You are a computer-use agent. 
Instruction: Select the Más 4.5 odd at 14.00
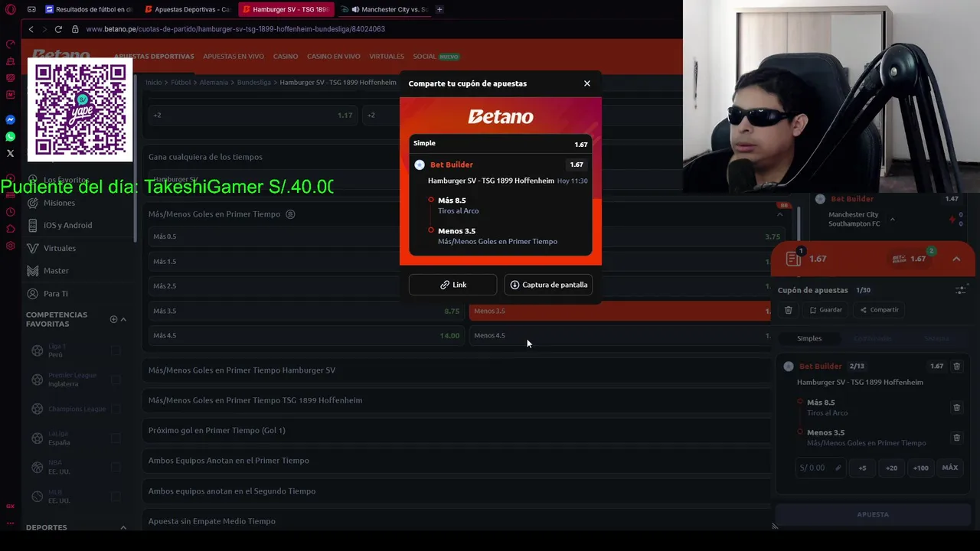point(306,335)
